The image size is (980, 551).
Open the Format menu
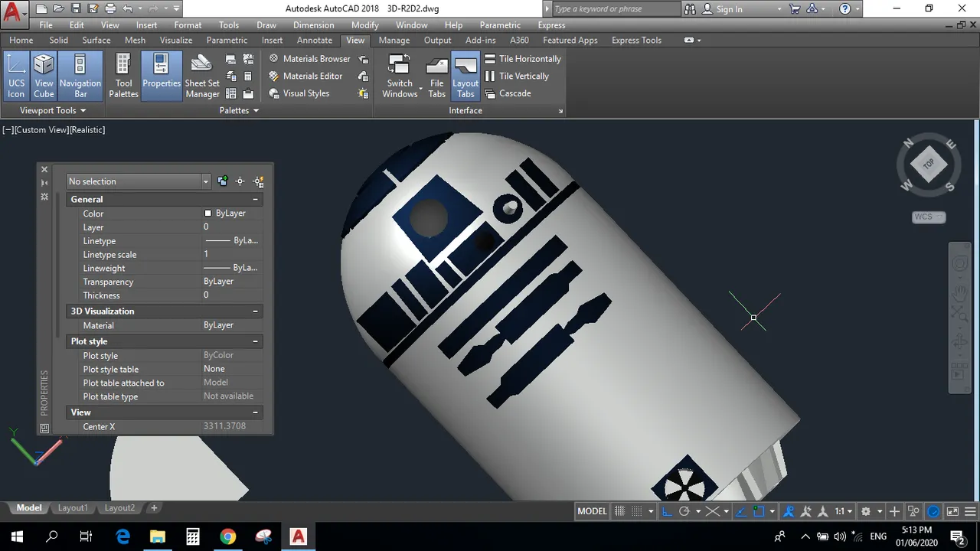tap(188, 25)
